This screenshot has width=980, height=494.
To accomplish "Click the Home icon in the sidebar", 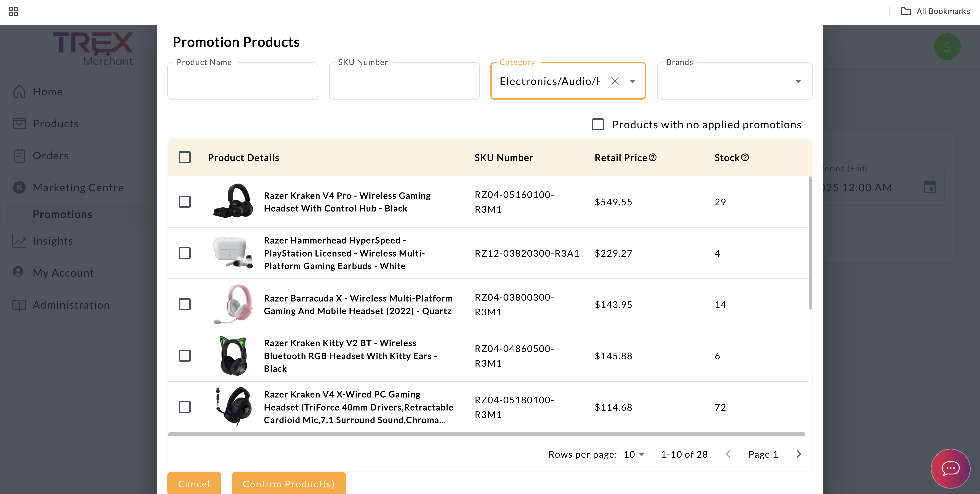I will pos(19,91).
